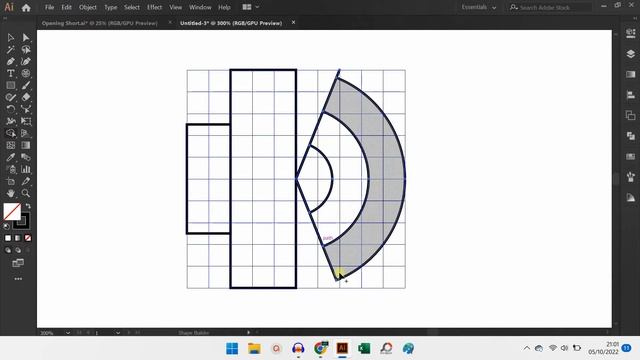Open Windows Start menu
The height and width of the screenshot is (360, 640).
click(x=232, y=349)
